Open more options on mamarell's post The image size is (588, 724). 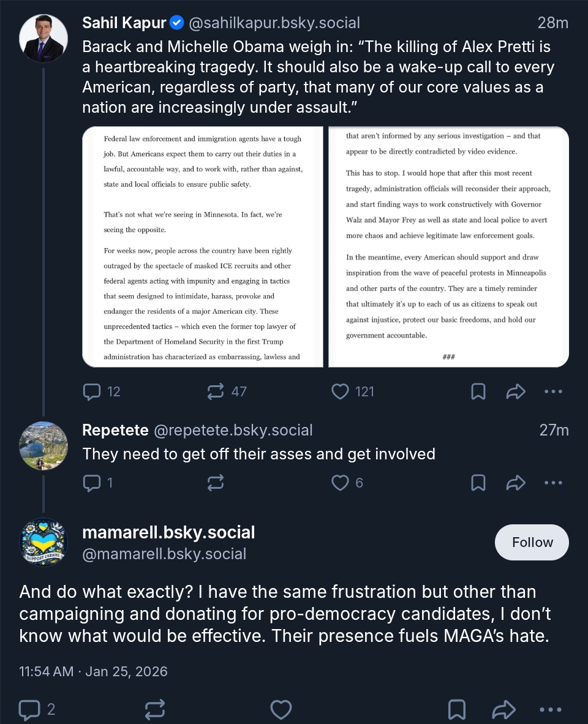[550, 709]
